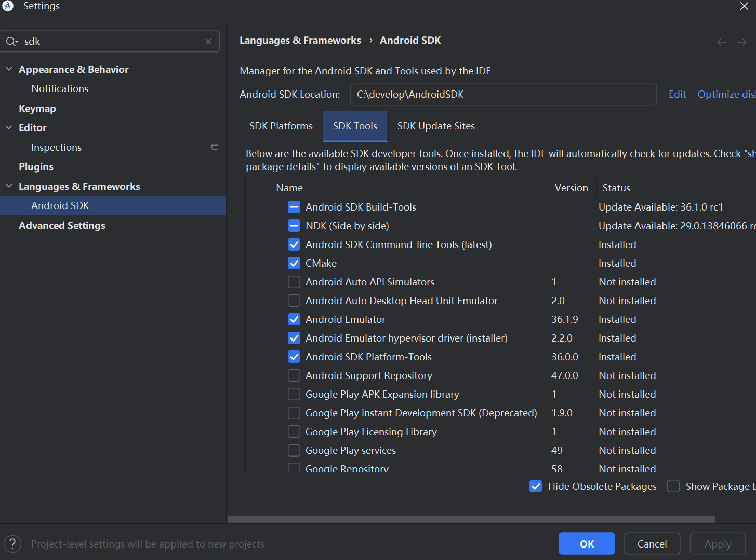Click 'Update Available: 36.1.0 rc1' status

tap(660, 207)
